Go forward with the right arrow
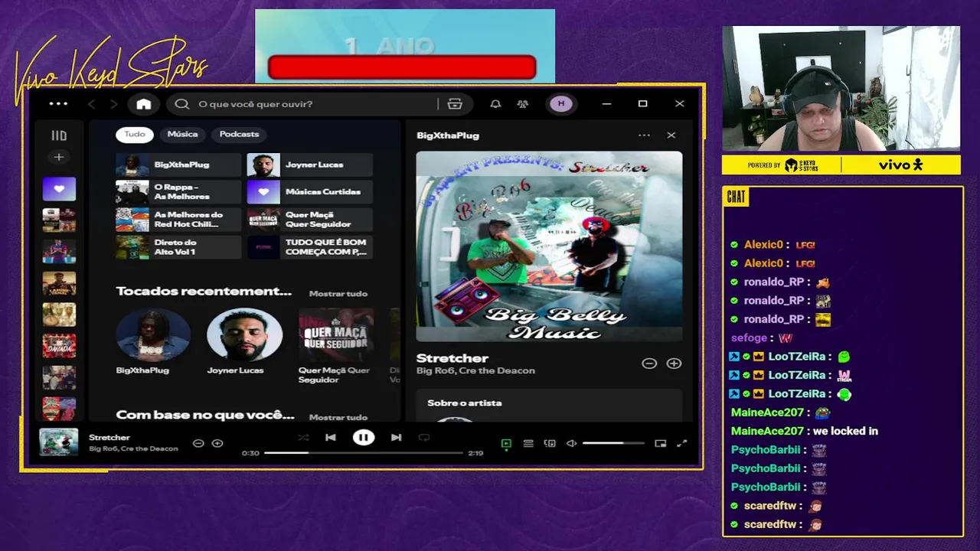 [x=114, y=104]
